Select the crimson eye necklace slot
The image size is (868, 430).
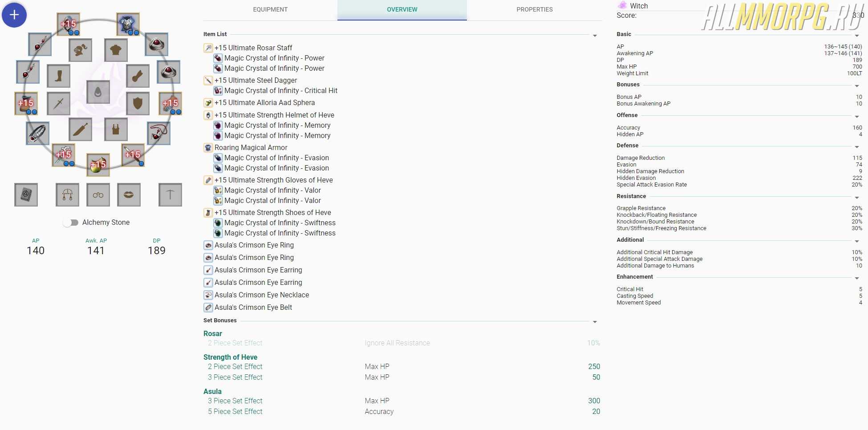159,133
